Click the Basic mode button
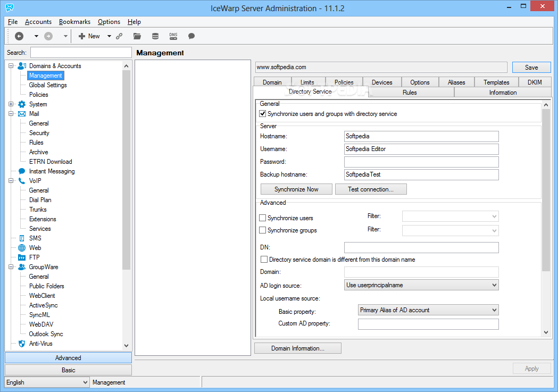 pos(68,370)
